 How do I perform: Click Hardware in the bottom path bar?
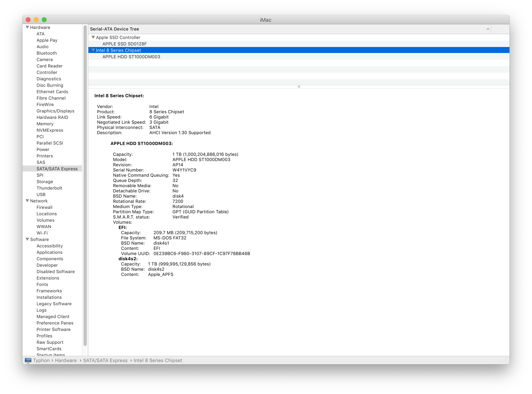click(x=66, y=360)
